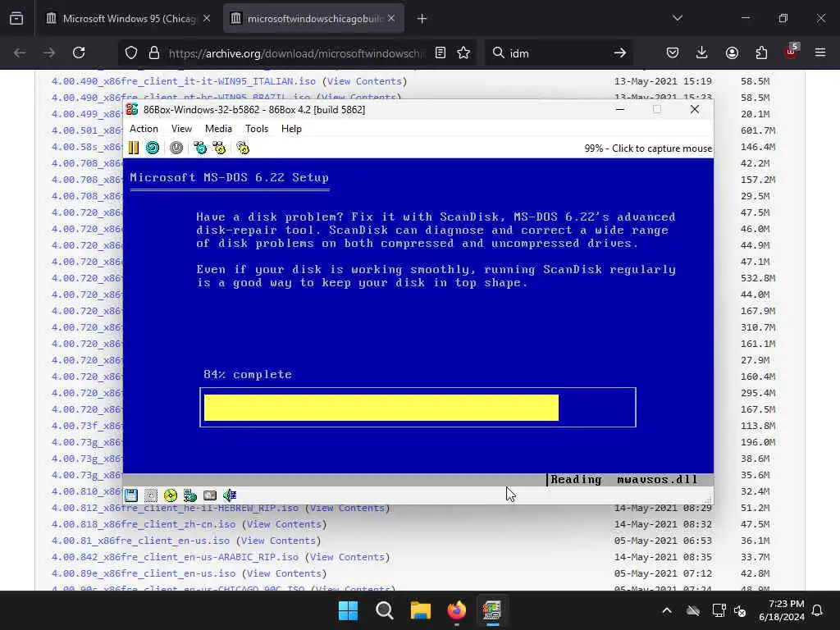Open the Help menu in 86Box
840x630 pixels.
(x=291, y=129)
